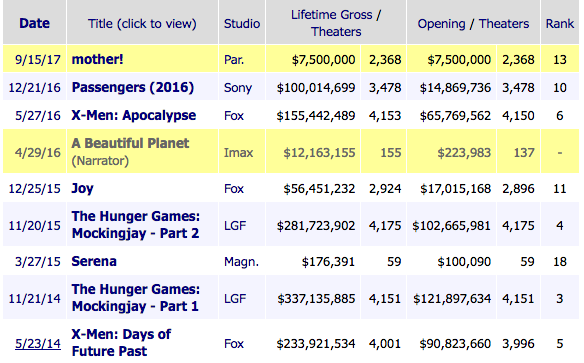Open the mother! movie title link
584x363 pixels.
(x=97, y=59)
